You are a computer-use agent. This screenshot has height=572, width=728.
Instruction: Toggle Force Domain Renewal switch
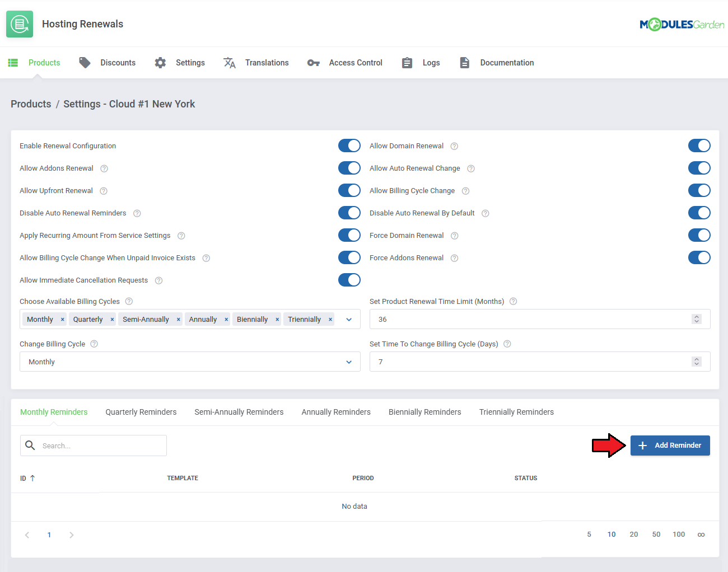[699, 235]
